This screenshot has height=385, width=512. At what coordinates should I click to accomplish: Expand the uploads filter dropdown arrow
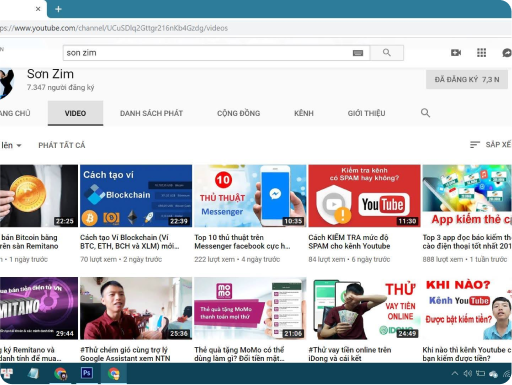19,145
